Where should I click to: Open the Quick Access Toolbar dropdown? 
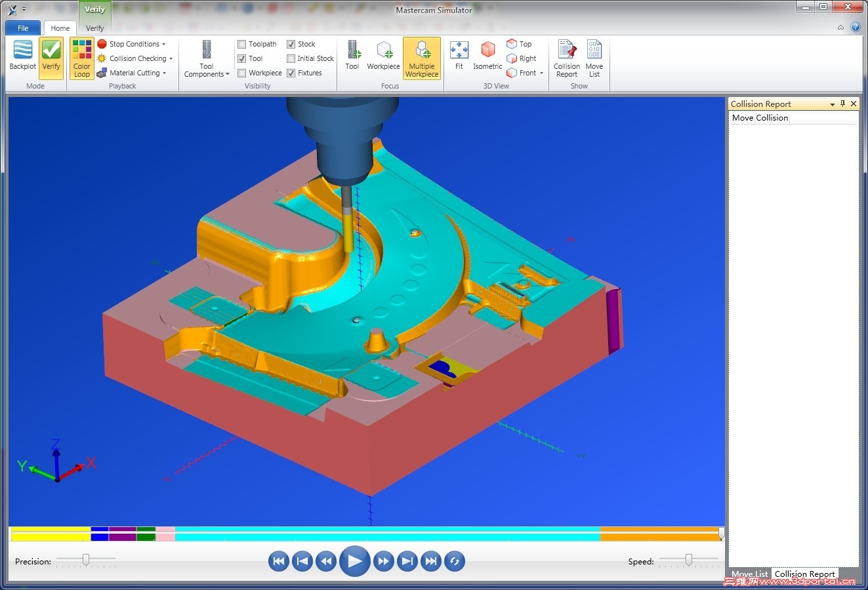pyautogui.click(x=24, y=10)
